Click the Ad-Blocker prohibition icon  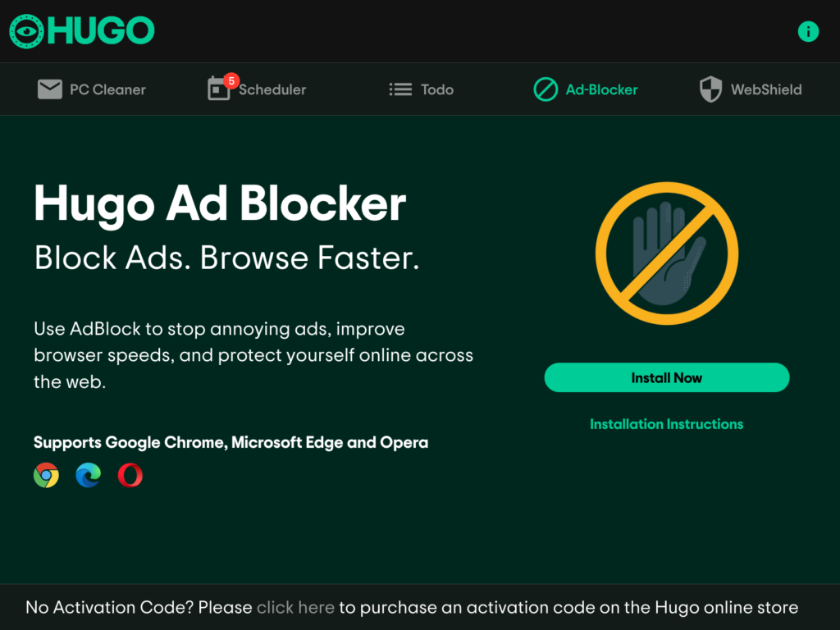coord(546,89)
